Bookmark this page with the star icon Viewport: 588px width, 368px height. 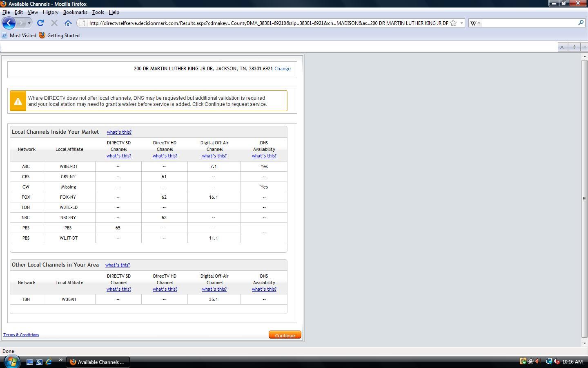point(453,23)
